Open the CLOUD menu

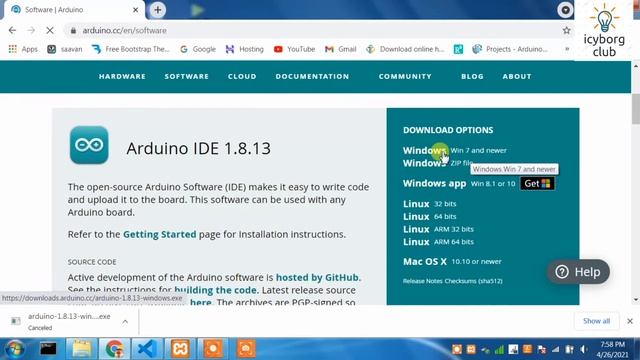click(x=242, y=76)
